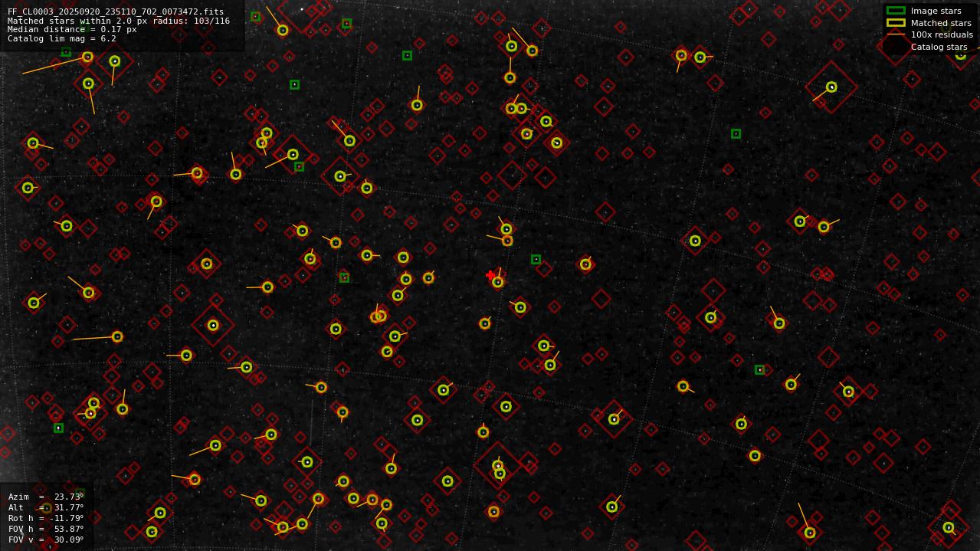Click the orange 100x residuals legend line
The image size is (980, 551).
(x=896, y=34)
